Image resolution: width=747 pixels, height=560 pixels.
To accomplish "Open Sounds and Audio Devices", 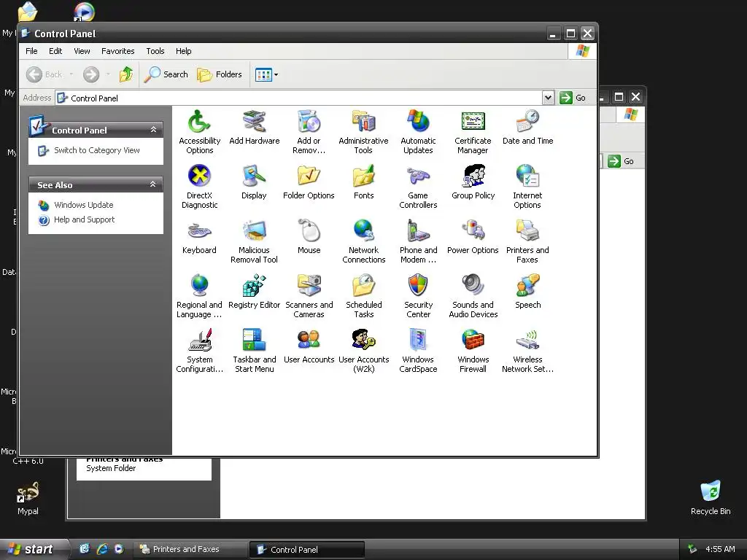I will (x=473, y=296).
